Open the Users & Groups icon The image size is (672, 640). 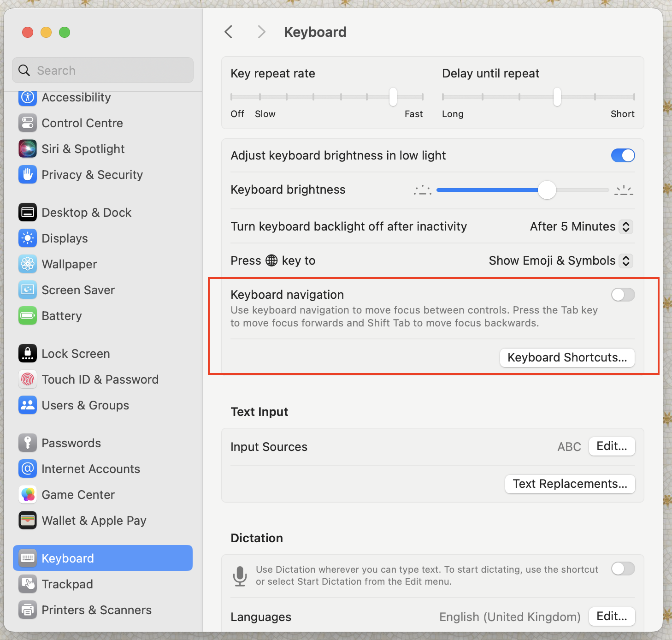[28, 405]
